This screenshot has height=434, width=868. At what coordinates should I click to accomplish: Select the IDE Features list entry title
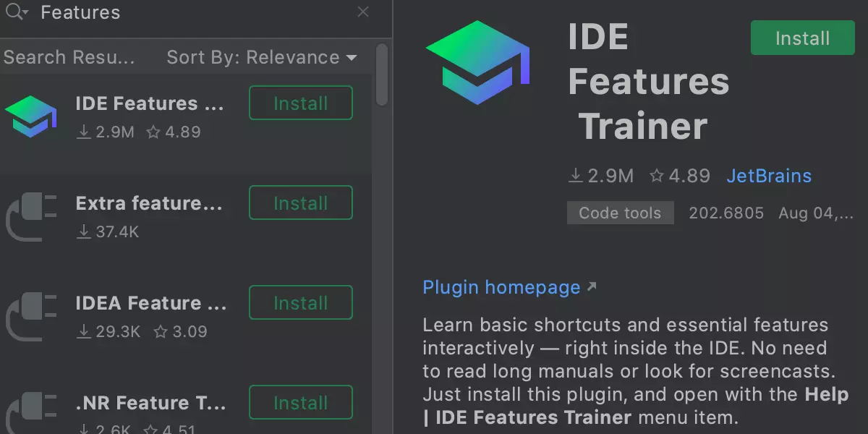click(150, 103)
